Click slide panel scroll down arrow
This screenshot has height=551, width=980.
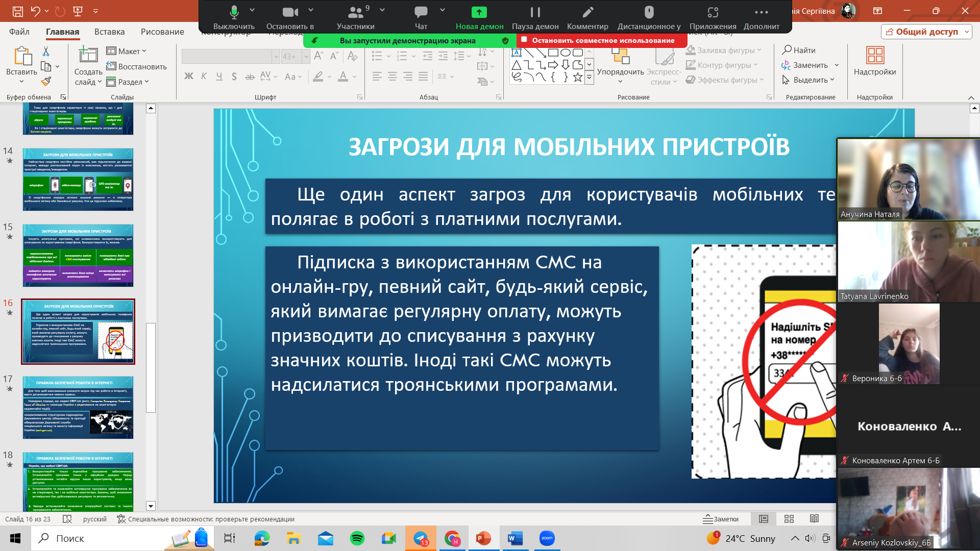151,506
